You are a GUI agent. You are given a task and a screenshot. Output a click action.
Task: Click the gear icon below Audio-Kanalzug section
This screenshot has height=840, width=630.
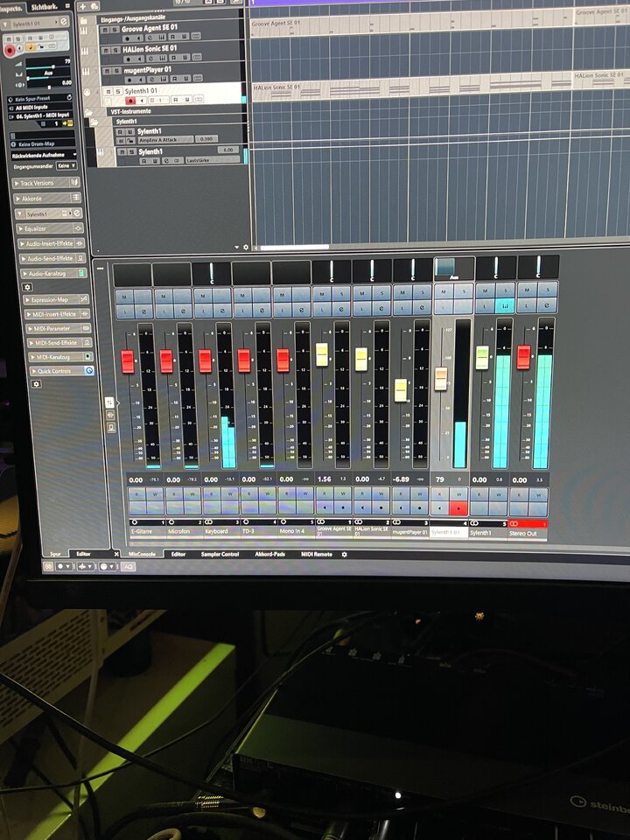[x=27, y=287]
